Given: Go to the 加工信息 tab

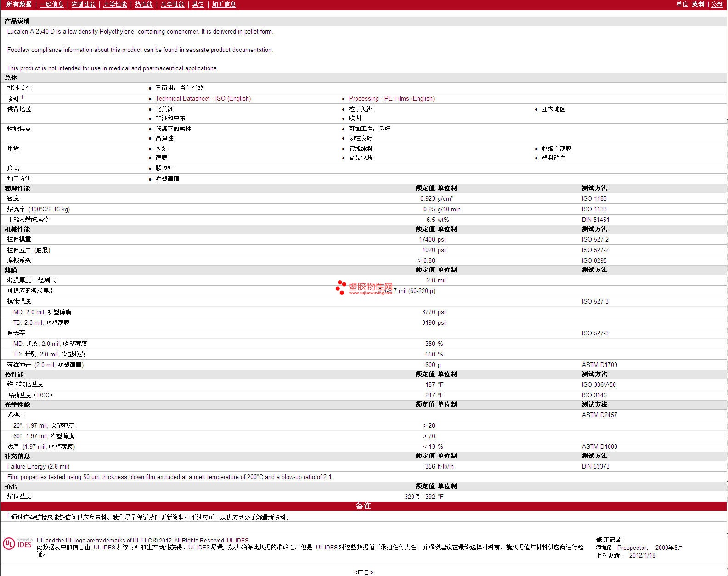Looking at the screenshot, I should (224, 4).
